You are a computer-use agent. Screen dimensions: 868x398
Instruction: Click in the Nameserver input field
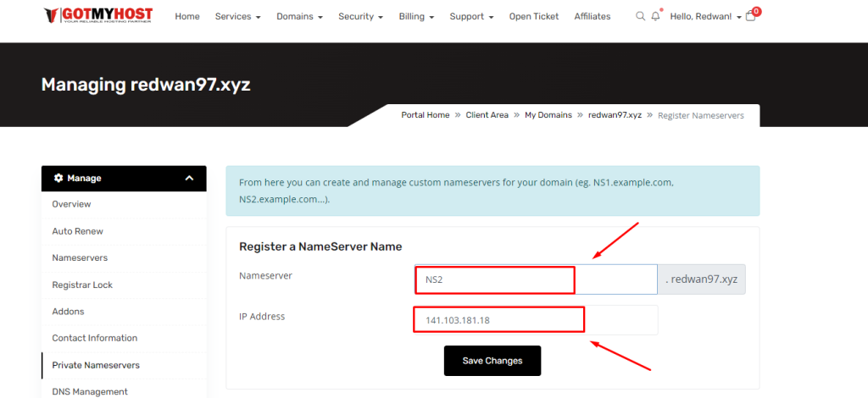(x=535, y=279)
